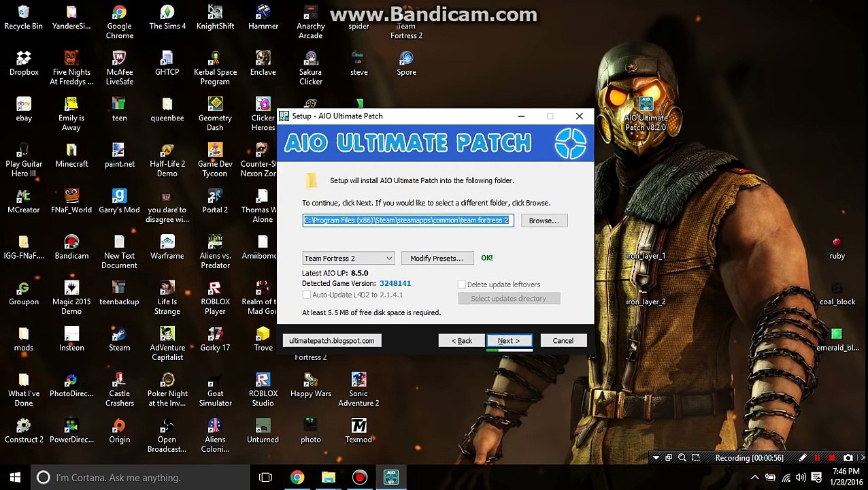Select the KnightShift desktop icon
This screenshot has width=868, height=490.
pos(215,18)
